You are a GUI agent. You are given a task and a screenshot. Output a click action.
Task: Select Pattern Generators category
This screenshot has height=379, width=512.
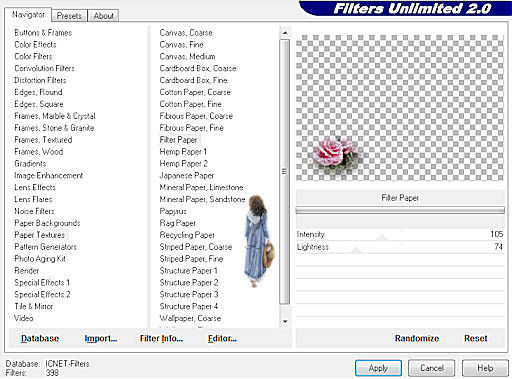[46, 247]
